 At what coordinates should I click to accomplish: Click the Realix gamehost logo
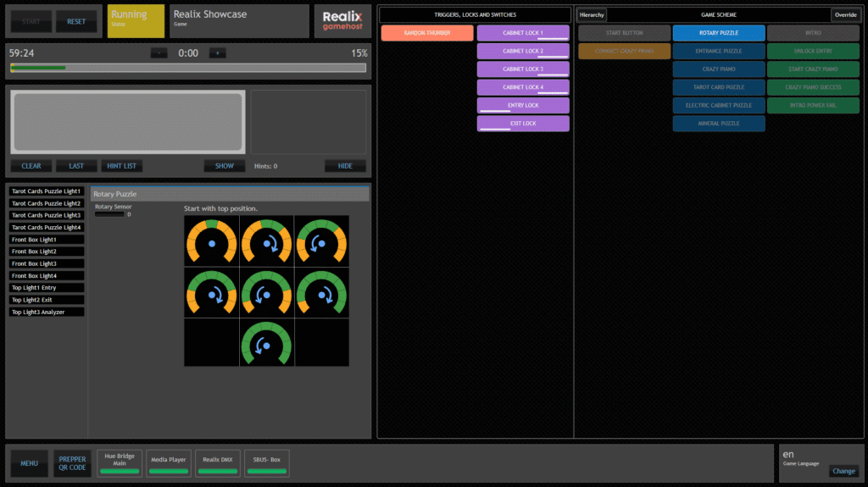point(342,21)
